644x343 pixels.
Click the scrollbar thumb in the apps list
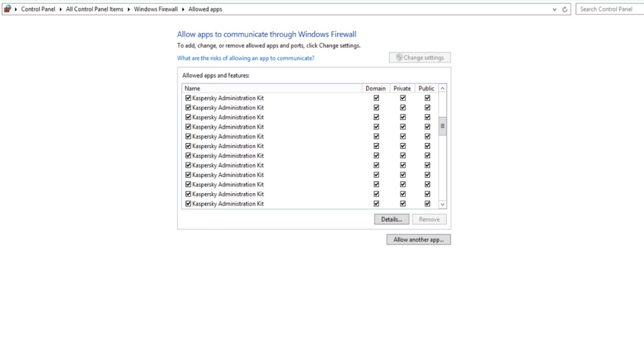(x=442, y=126)
